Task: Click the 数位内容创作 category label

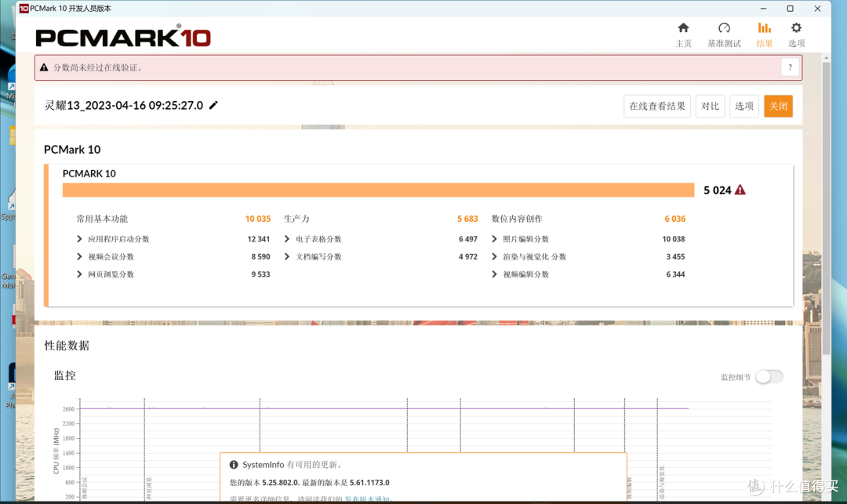Action: click(517, 219)
